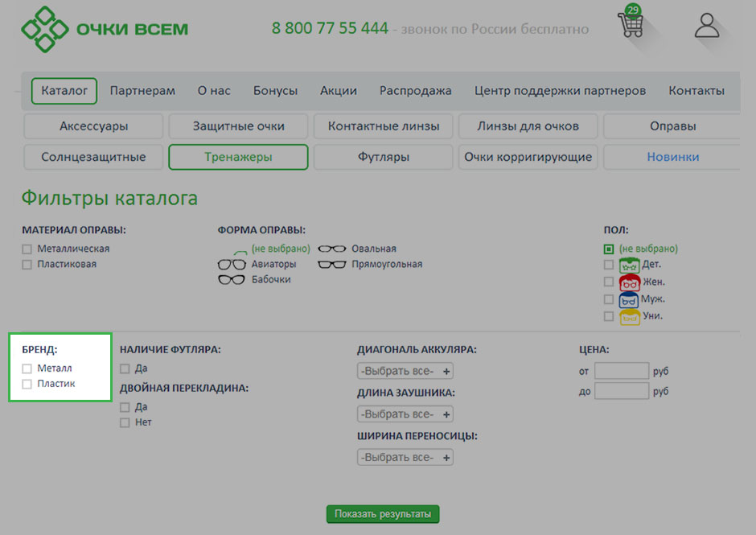Click the user account profile icon

pos(707,26)
